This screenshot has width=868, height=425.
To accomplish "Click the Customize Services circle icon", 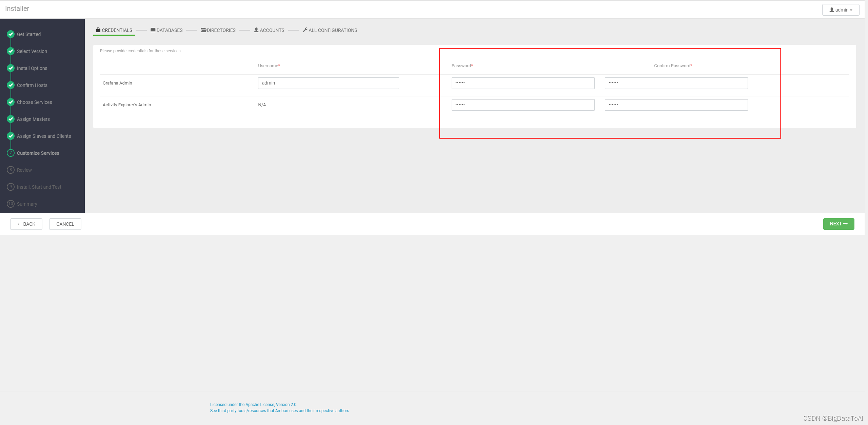I will pyautogui.click(x=10, y=153).
